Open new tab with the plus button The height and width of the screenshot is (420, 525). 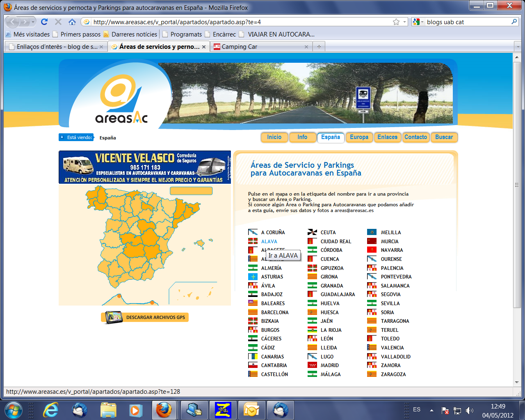click(319, 47)
